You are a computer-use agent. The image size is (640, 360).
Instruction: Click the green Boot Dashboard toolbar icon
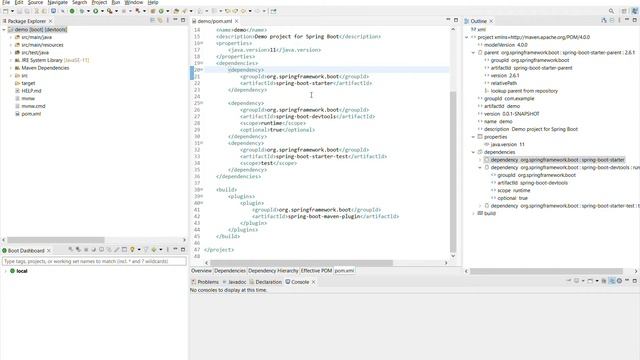tap(72, 11)
